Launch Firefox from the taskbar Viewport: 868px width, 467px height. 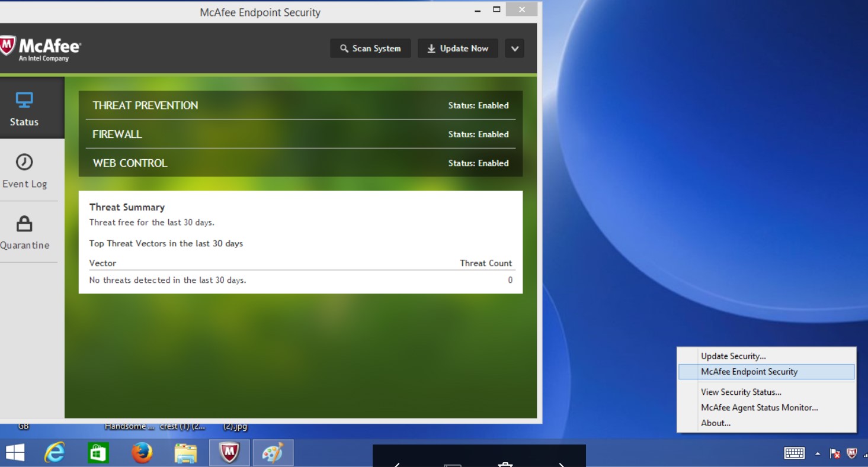coord(142,453)
